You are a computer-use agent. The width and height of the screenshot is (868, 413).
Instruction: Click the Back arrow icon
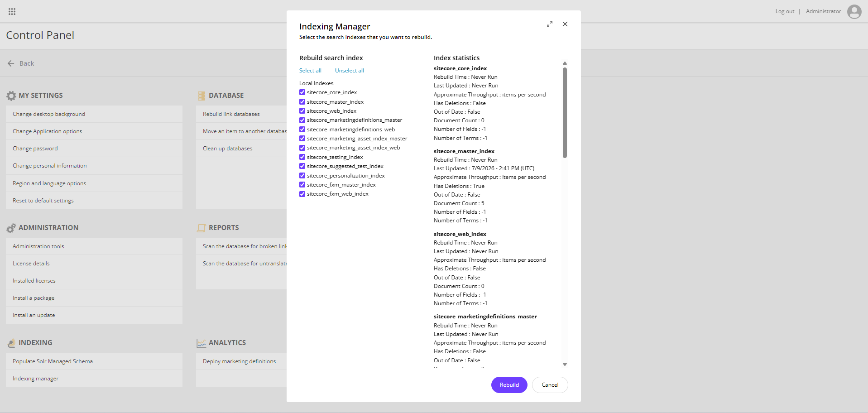[11, 63]
